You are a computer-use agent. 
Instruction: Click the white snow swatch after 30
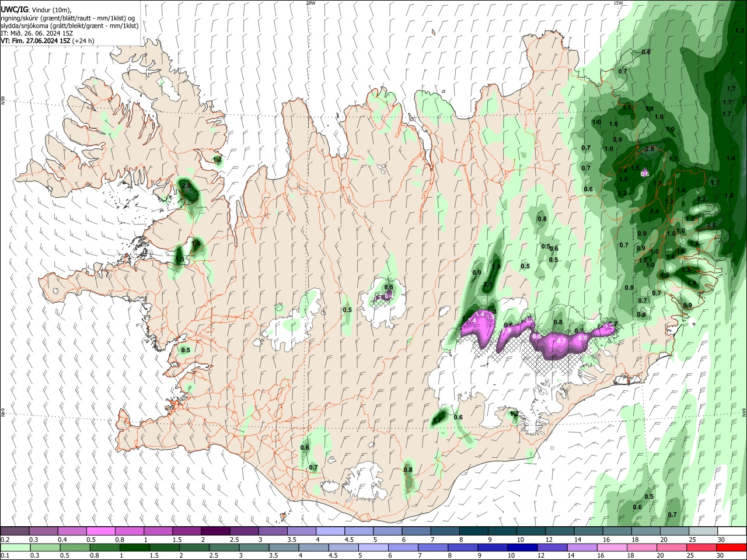click(x=732, y=531)
